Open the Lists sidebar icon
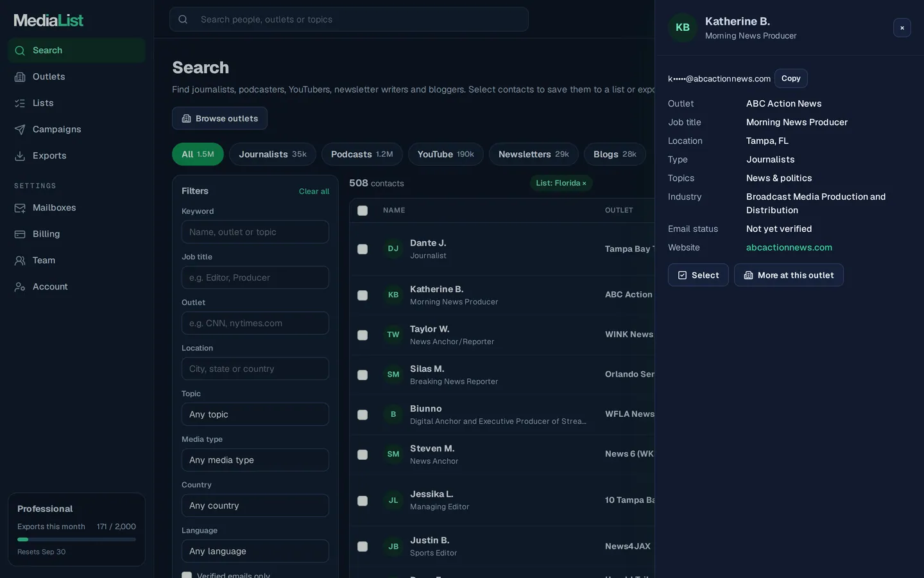924x578 pixels. click(x=20, y=103)
